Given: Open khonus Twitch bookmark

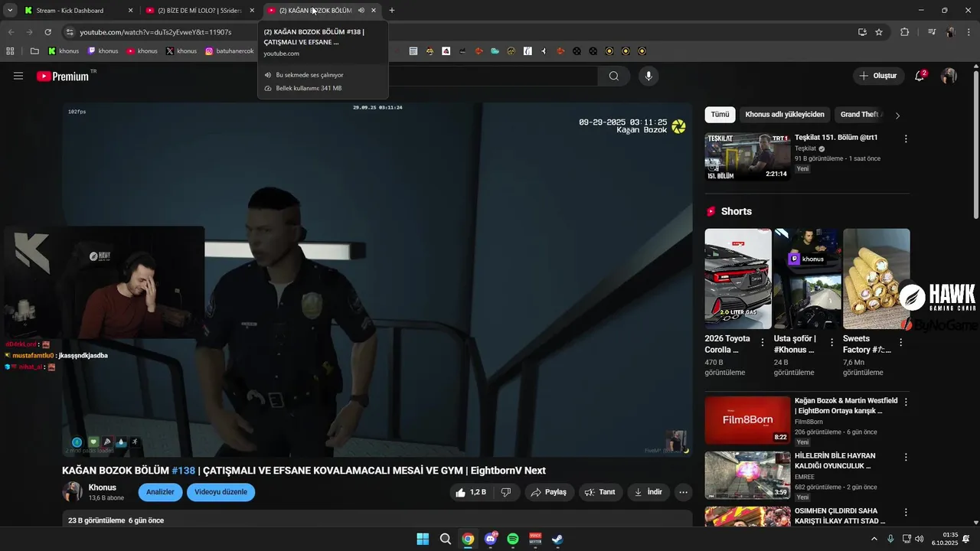Looking at the screenshot, I should click(x=103, y=51).
